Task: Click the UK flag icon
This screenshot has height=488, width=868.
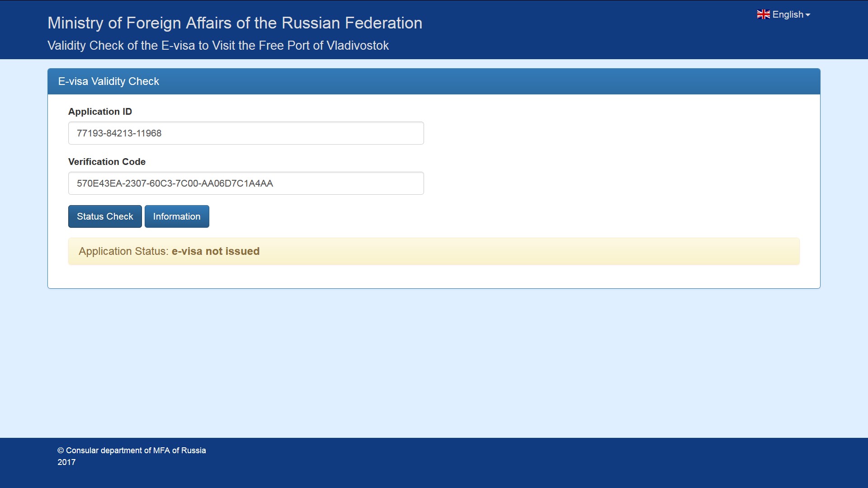Action: 763,14
